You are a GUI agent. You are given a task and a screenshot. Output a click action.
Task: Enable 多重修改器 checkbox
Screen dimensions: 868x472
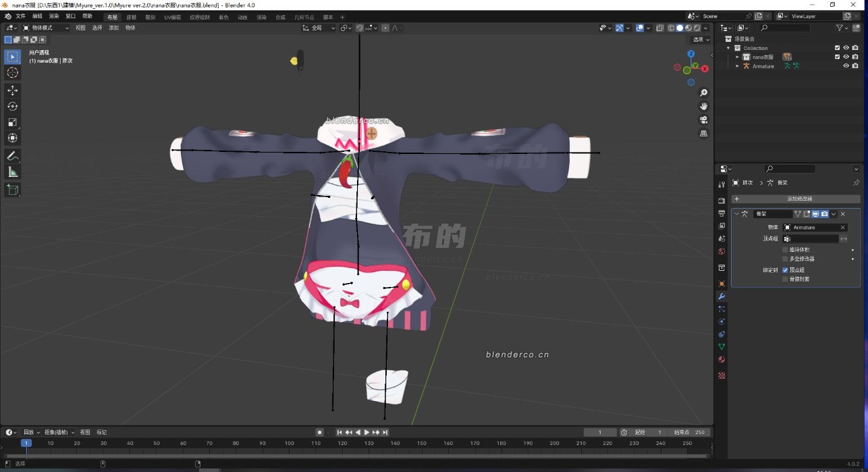(785, 259)
